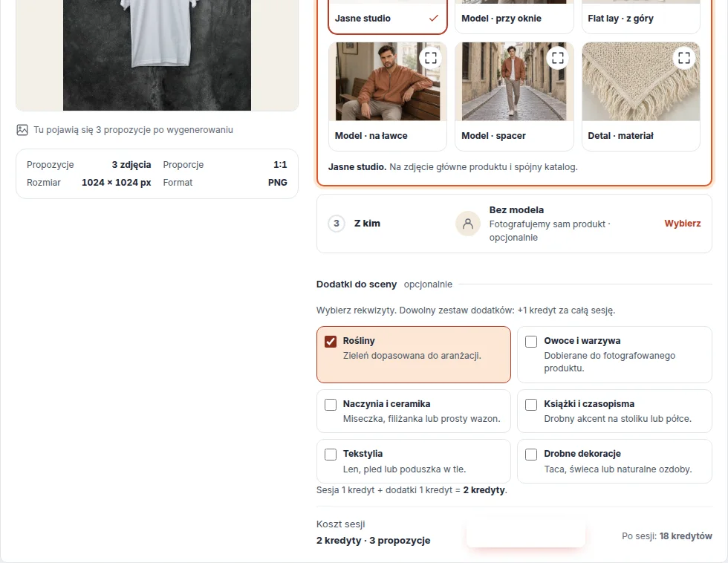Click the '2 kredyty · 3 propozycje' cost summary
The image size is (728, 563).
pos(373,541)
